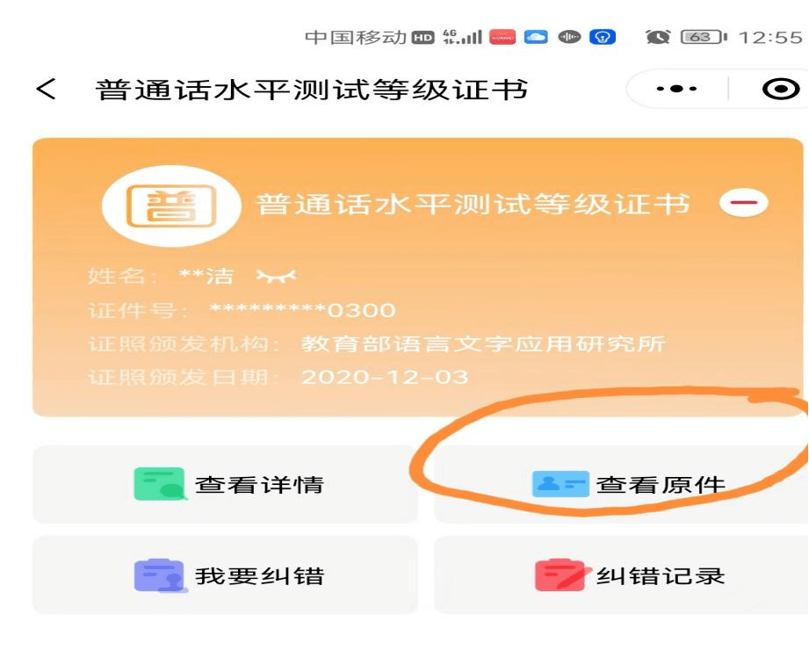This screenshot has height=672, width=809.
Task: Tap the issue date 2020-12-03
Action: 385,377
